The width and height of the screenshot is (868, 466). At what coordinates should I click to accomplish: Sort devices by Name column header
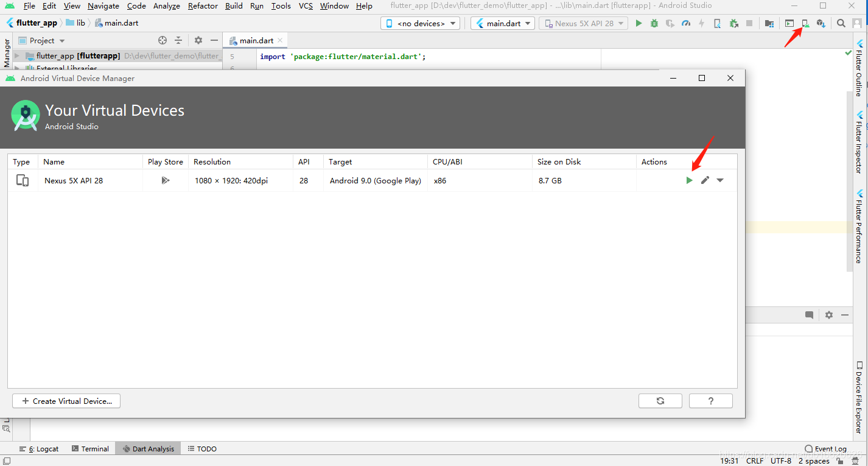pyautogui.click(x=90, y=161)
